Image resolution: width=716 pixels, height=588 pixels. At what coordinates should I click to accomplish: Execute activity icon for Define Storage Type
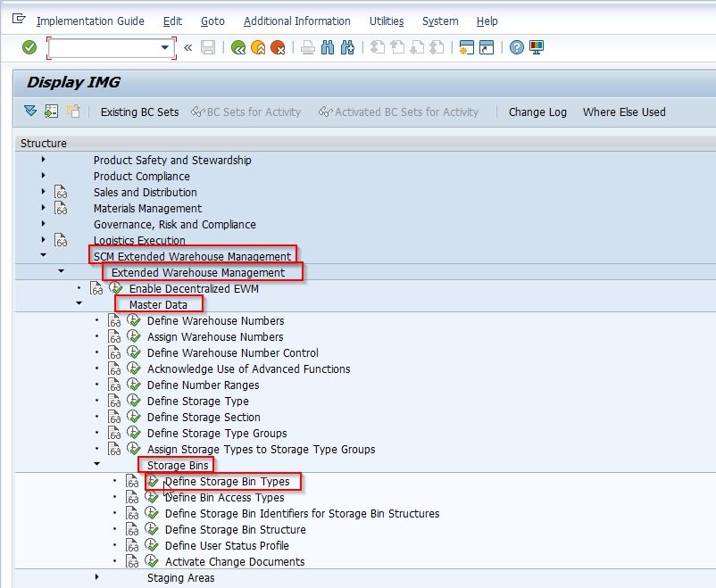point(133,401)
